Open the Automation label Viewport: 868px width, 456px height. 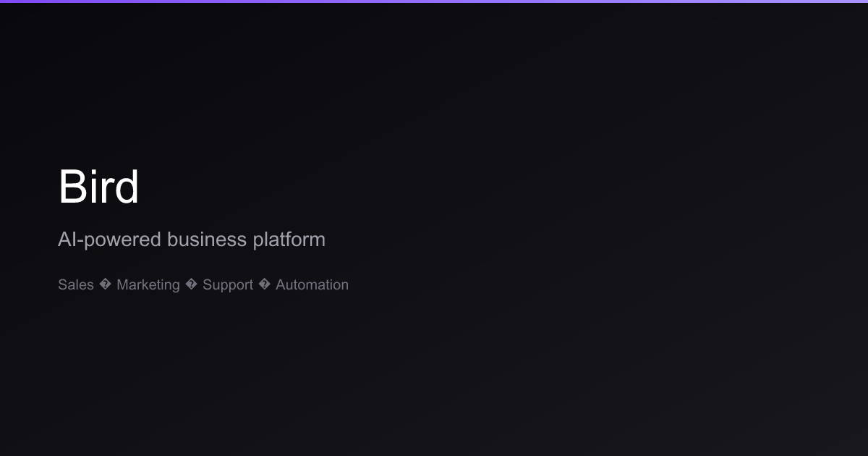click(312, 285)
